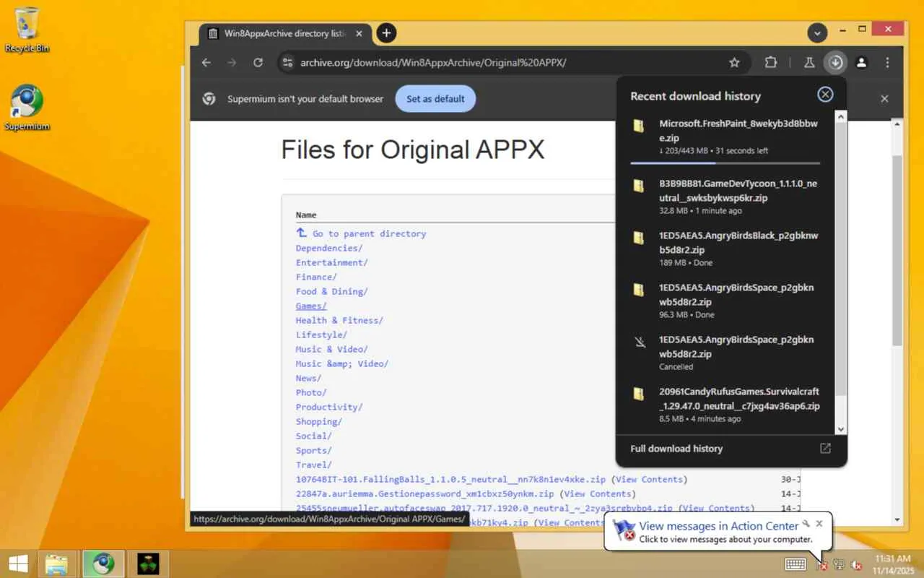This screenshot has width=924, height=578.
Task: Open the Extensions puzzle icon
Action: [x=771, y=63]
